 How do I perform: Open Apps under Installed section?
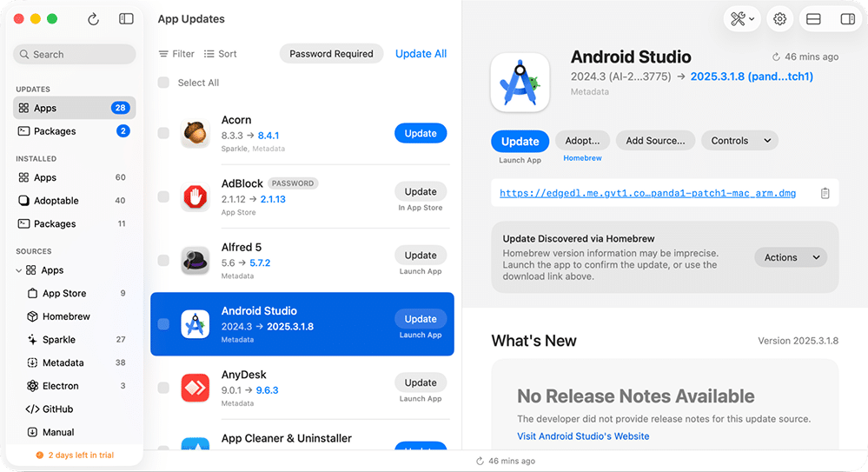75,177
